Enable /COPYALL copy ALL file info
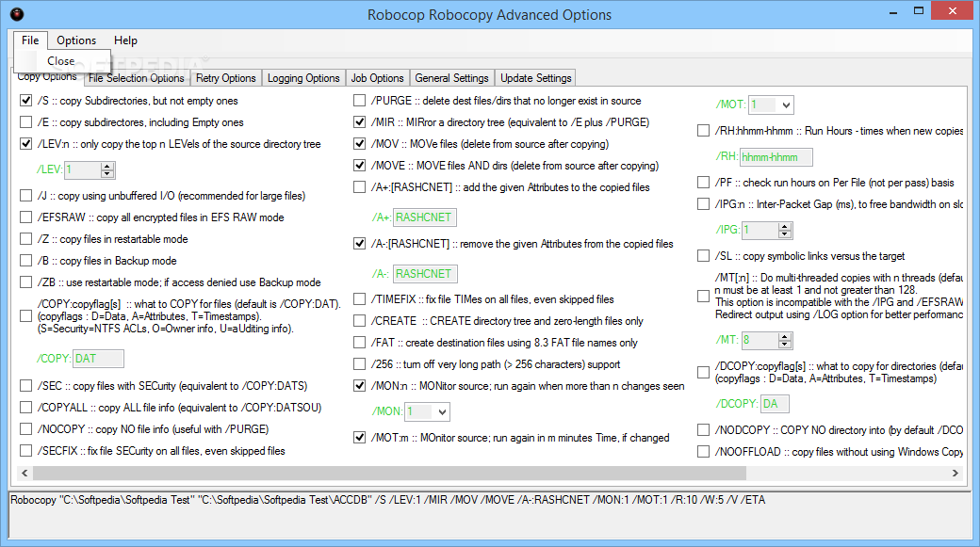The width and height of the screenshot is (980, 547). pos(25,408)
